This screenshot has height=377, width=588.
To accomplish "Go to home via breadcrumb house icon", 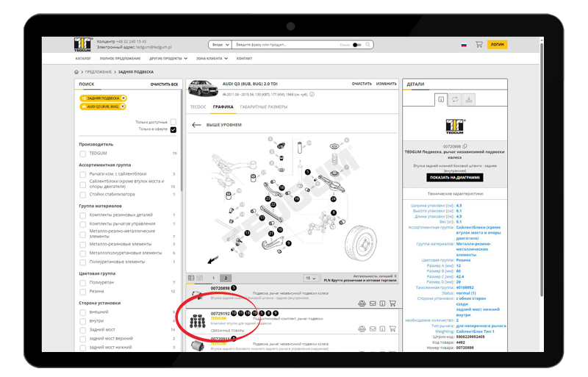I will (x=76, y=71).
